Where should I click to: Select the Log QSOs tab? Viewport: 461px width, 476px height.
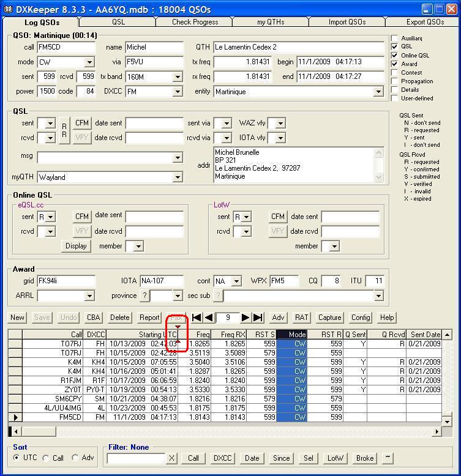[x=42, y=22]
